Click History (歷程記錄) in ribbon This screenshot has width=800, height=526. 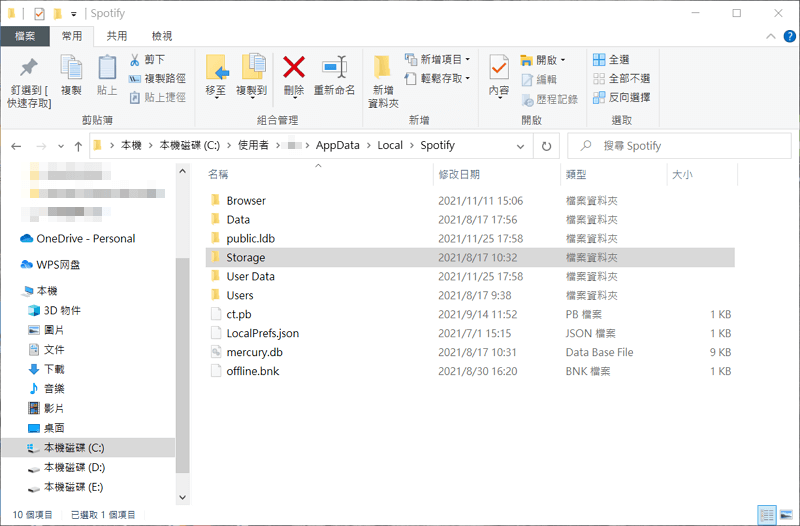(x=549, y=99)
